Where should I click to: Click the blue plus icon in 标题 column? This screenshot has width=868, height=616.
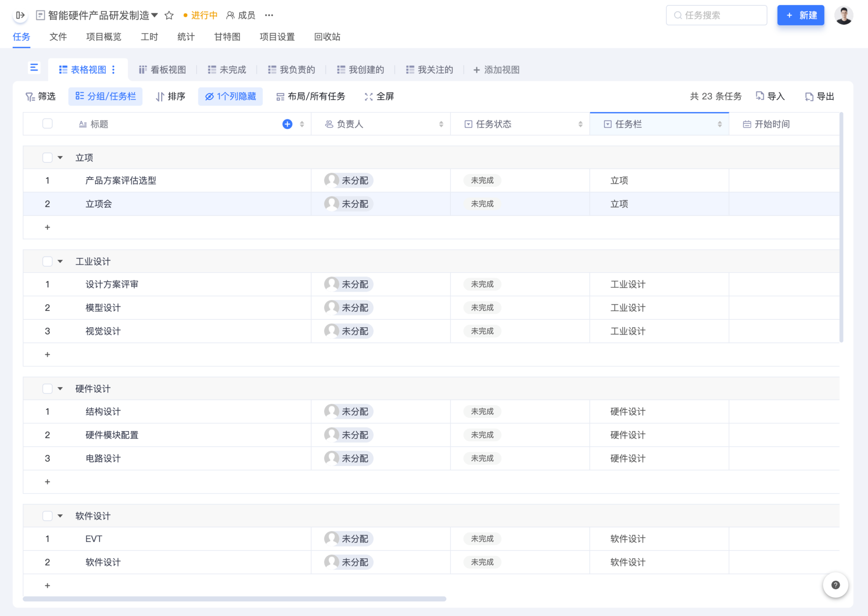click(x=287, y=124)
